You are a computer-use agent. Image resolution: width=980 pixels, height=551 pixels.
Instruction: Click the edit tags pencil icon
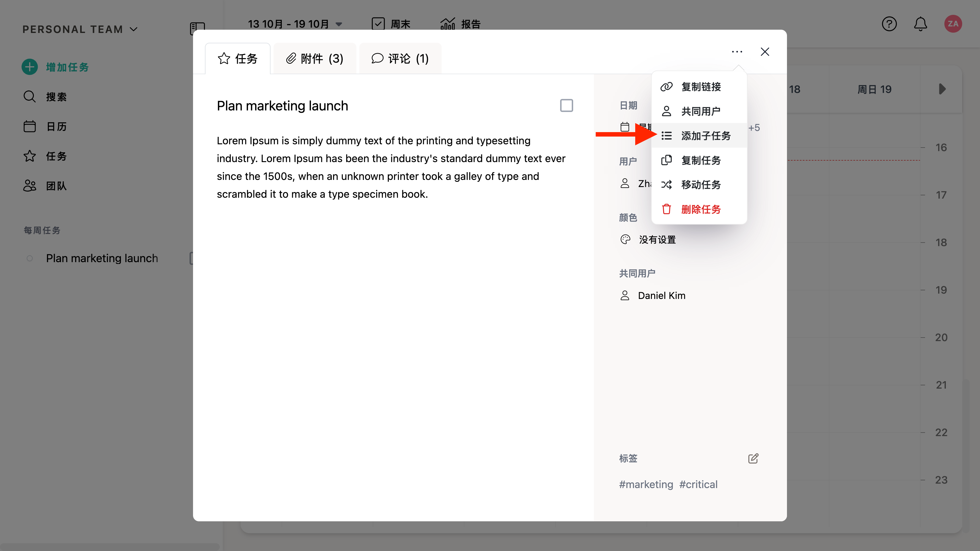753,458
